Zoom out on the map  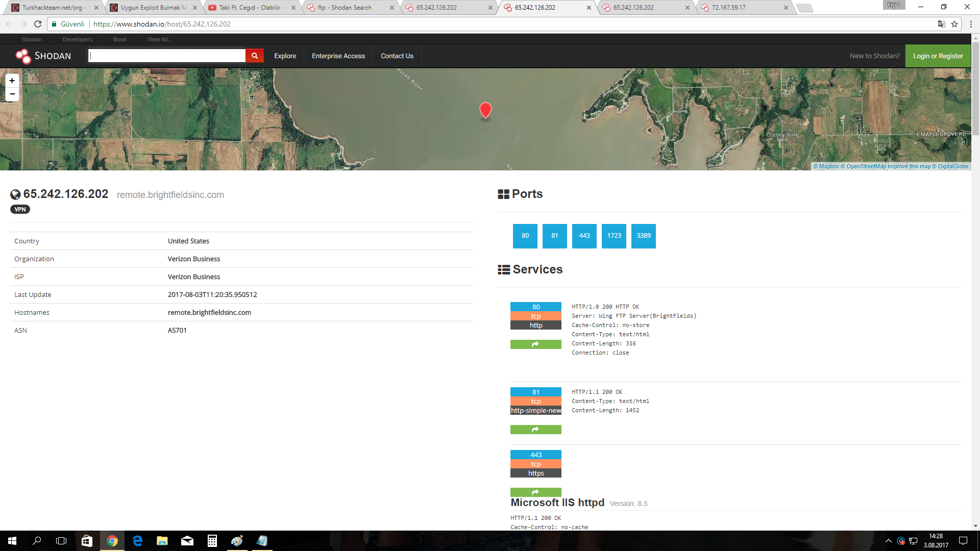click(12, 94)
